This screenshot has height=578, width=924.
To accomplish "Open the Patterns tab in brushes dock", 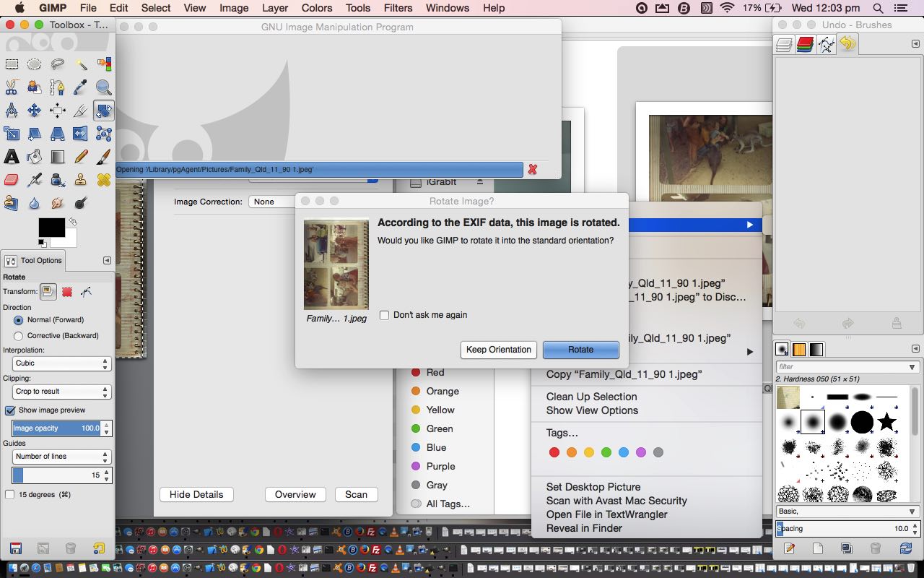I will click(799, 350).
